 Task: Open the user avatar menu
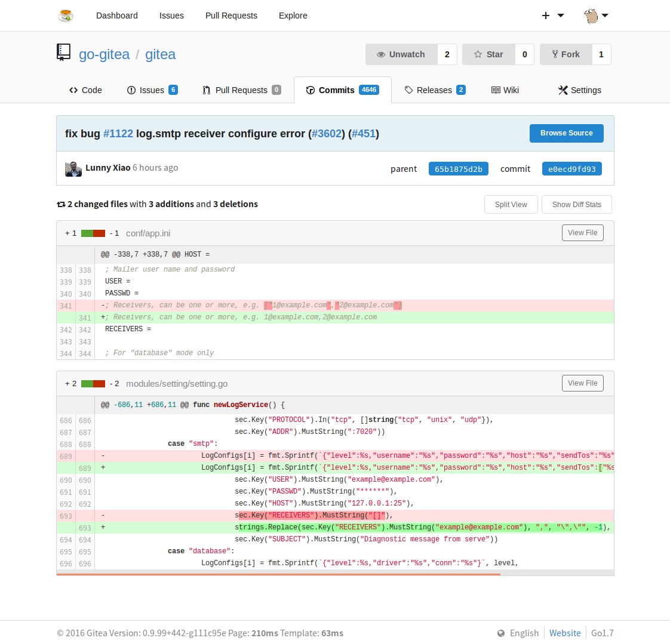point(595,16)
